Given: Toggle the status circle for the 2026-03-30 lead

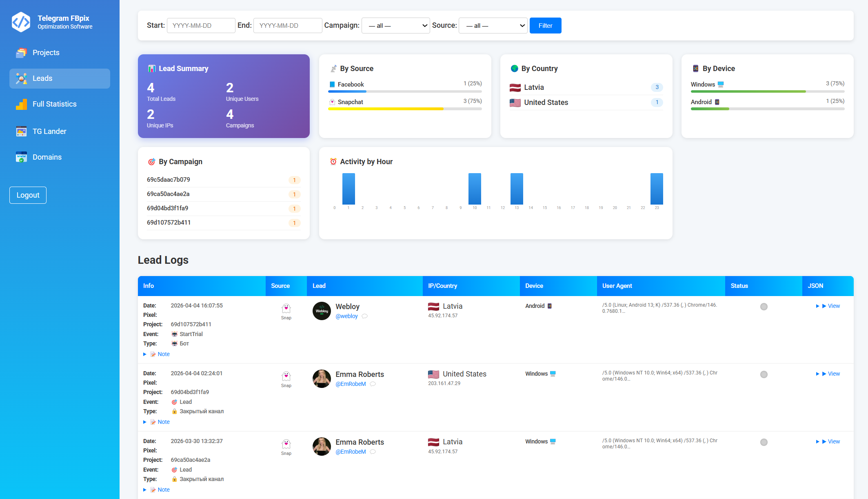Looking at the screenshot, I should 764,442.
